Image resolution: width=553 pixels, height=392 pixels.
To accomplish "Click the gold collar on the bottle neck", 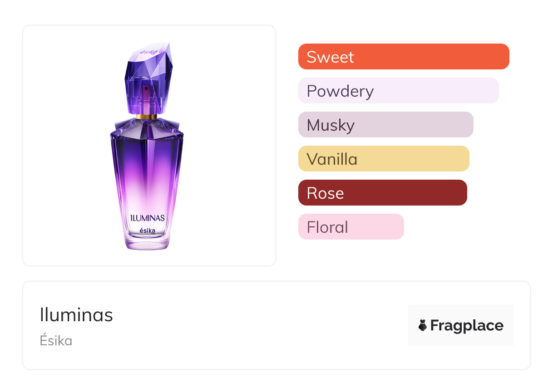I will 147,117.
